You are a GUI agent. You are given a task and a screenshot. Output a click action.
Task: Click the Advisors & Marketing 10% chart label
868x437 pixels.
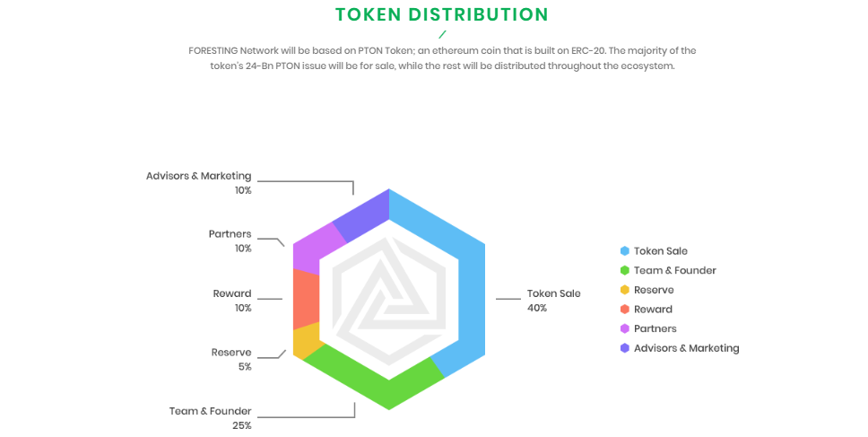point(199,183)
